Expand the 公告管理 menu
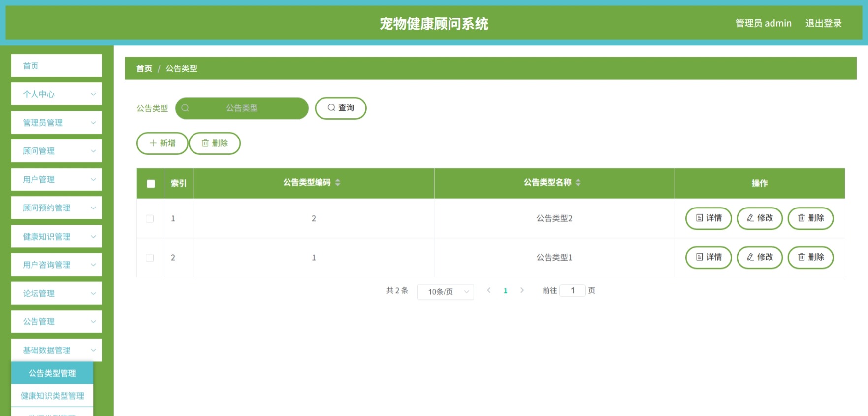Screen dimensions: 868x416 point(57,321)
